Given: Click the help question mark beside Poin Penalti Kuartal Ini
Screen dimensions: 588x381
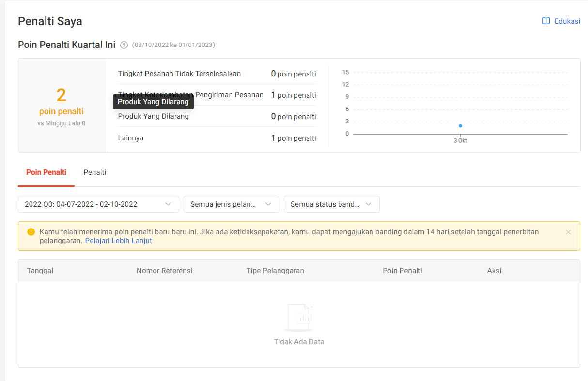Looking at the screenshot, I should (124, 45).
